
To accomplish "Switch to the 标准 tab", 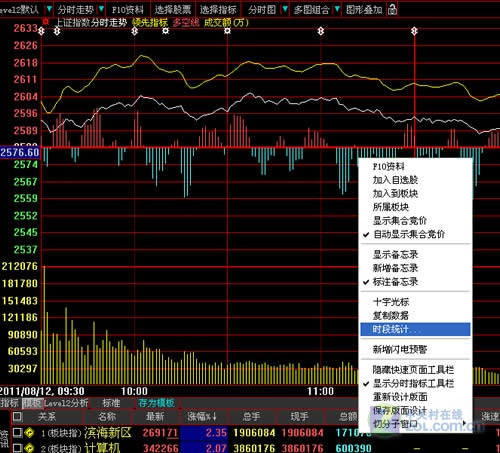I will coord(111,403).
